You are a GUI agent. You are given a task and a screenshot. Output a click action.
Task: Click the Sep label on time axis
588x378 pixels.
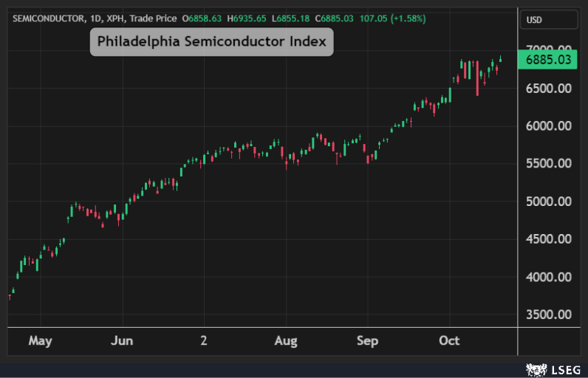[367, 340]
